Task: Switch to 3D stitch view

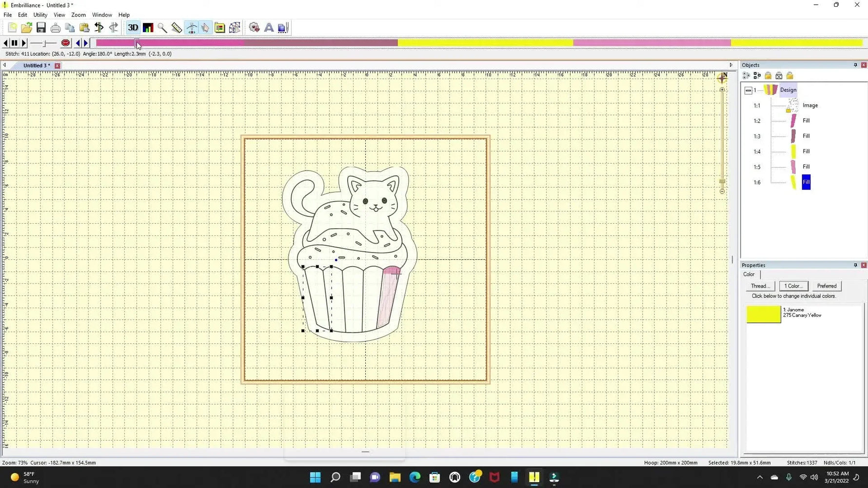Action: (132, 28)
